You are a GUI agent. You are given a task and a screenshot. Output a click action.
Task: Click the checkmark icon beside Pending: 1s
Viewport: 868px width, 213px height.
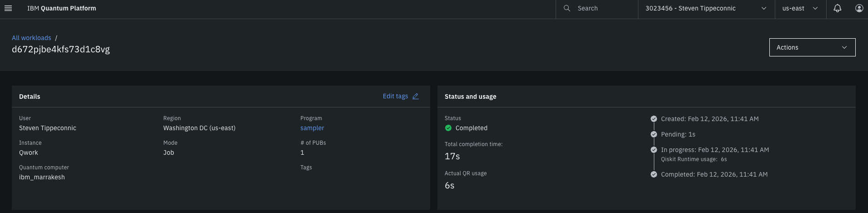(653, 134)
